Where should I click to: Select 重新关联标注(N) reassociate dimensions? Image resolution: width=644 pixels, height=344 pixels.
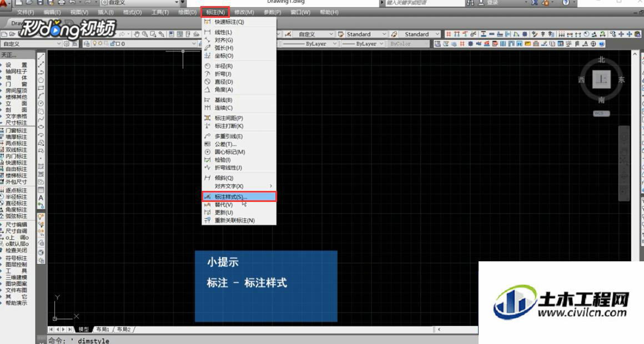(x=239, y=220)
